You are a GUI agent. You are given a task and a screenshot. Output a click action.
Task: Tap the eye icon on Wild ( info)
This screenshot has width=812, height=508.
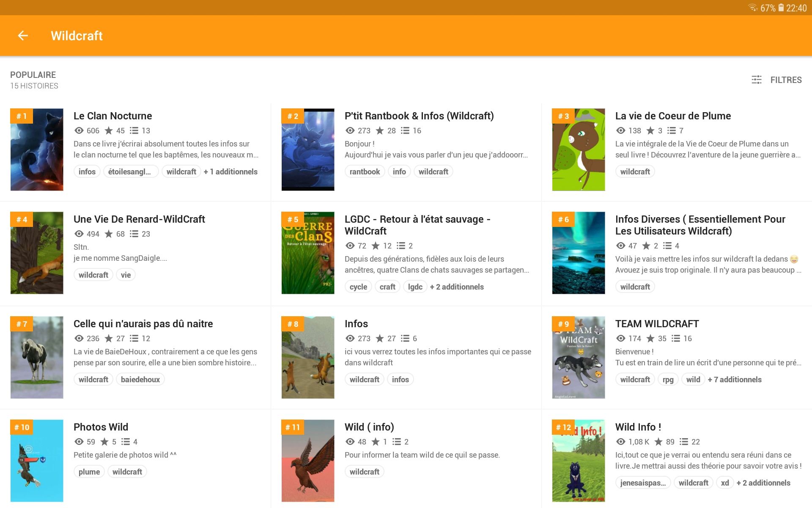pyautogui.click(x=350, y=442)
